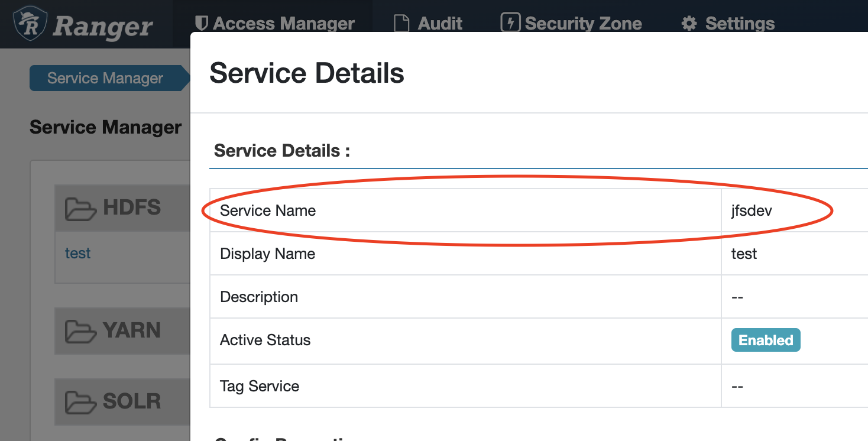Click the SOLR service type heading
Image resolution: width=868 pixels, height=441 pixels.
pos(131,401)
